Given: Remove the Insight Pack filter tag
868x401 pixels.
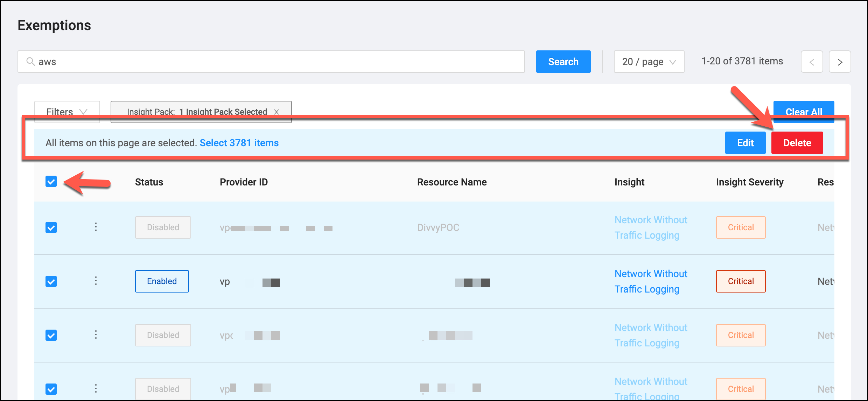Looking at the screenshot, I should click(x=276, y=112).
